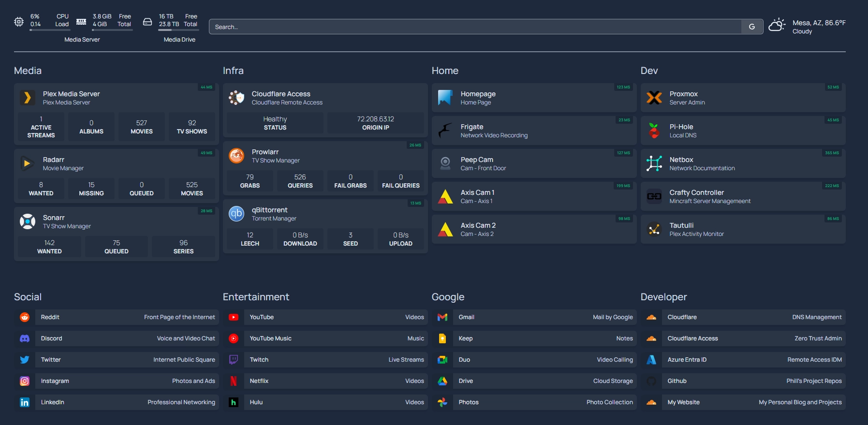Open the Photos Photo Collection bookmark

545,402
